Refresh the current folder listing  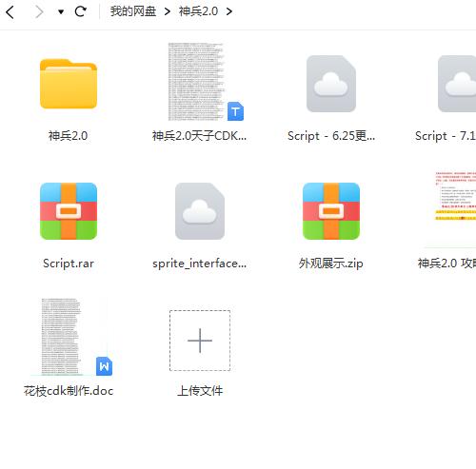(x=80, y=12)
